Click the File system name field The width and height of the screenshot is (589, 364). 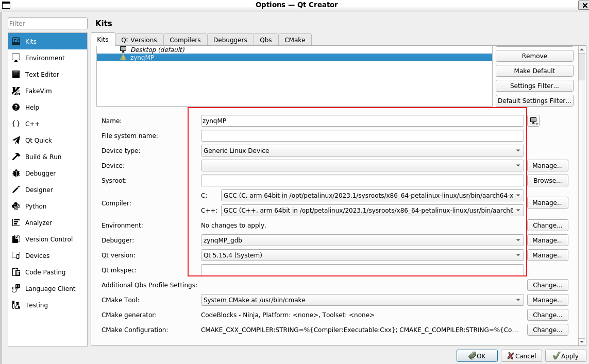362,136
